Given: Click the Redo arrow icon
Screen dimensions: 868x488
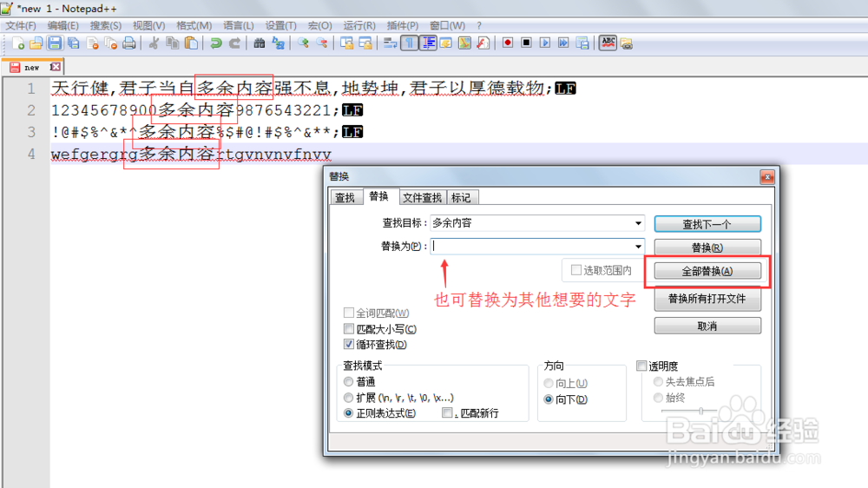Looking at the screenshot, I should click(x=234, y=43).
